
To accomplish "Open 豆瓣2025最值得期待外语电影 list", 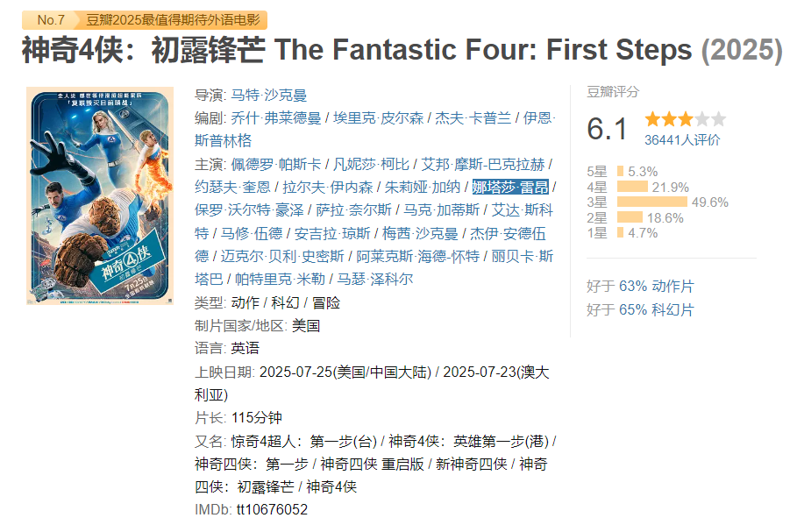I will click(x=175, y=20).
